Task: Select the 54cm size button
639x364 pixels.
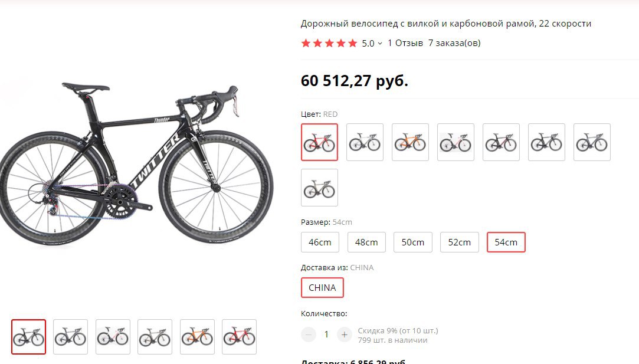Action: 506,242
